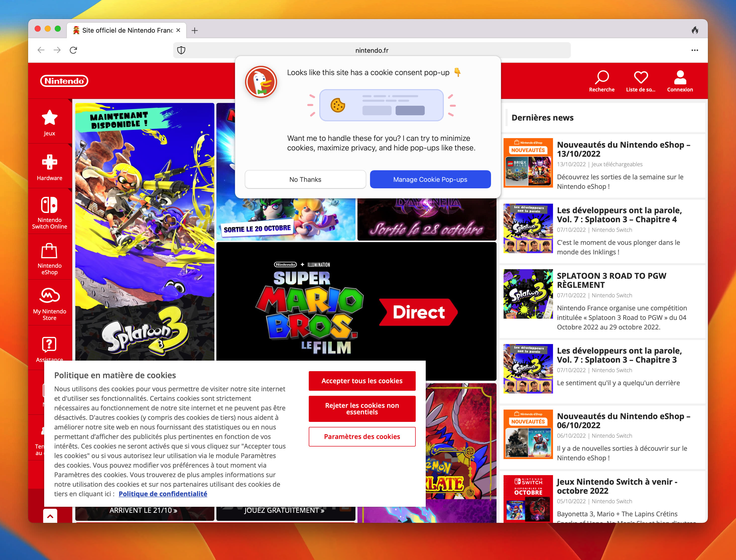Click Manage Cookie Pop-ups in the DuckDuckGo prompt

point(430,179)
